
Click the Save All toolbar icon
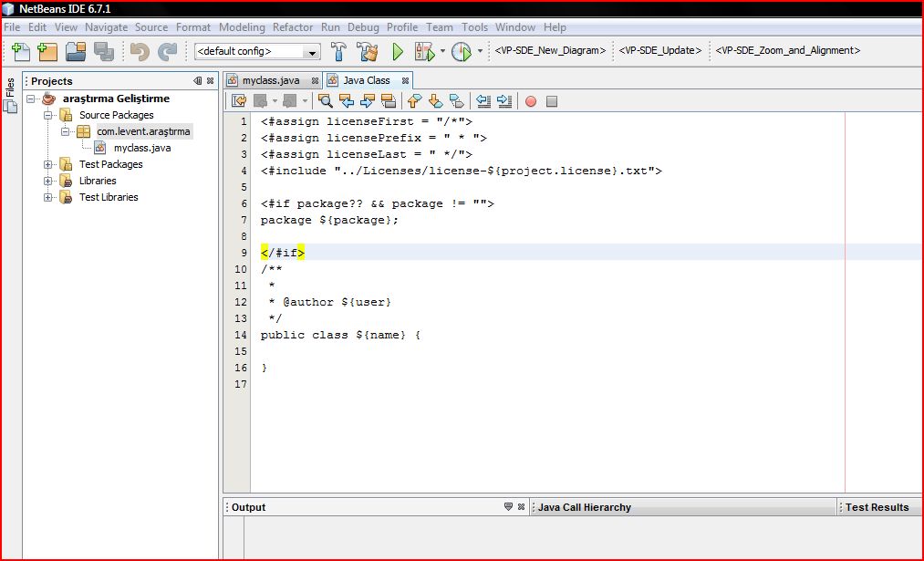pyautogui.click(x=104, y=51)
